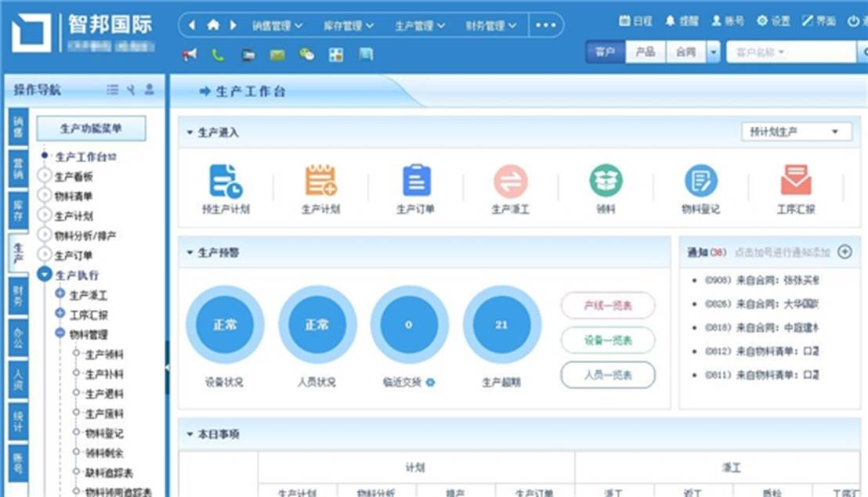Open the 库存管理 dropdown menu
This screenshot has height=497, width=868.
[x=348, y=25]
